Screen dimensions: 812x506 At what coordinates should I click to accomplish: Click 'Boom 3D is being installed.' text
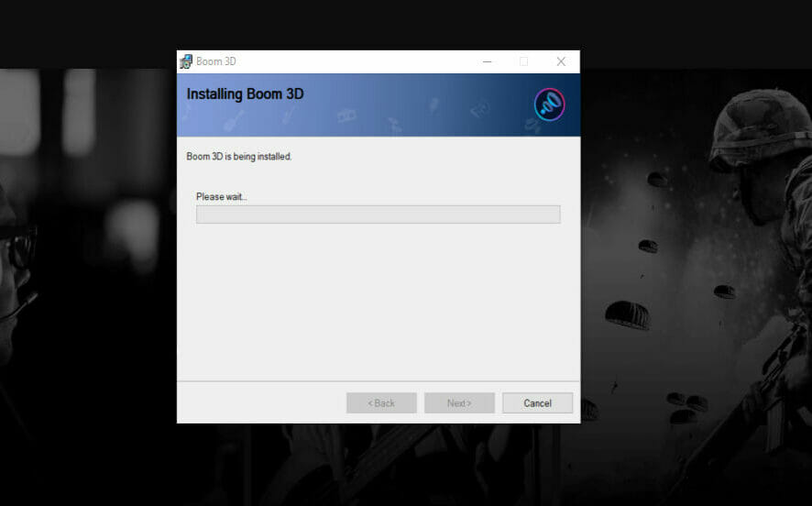pyautogui.click(x=238, y=157)
